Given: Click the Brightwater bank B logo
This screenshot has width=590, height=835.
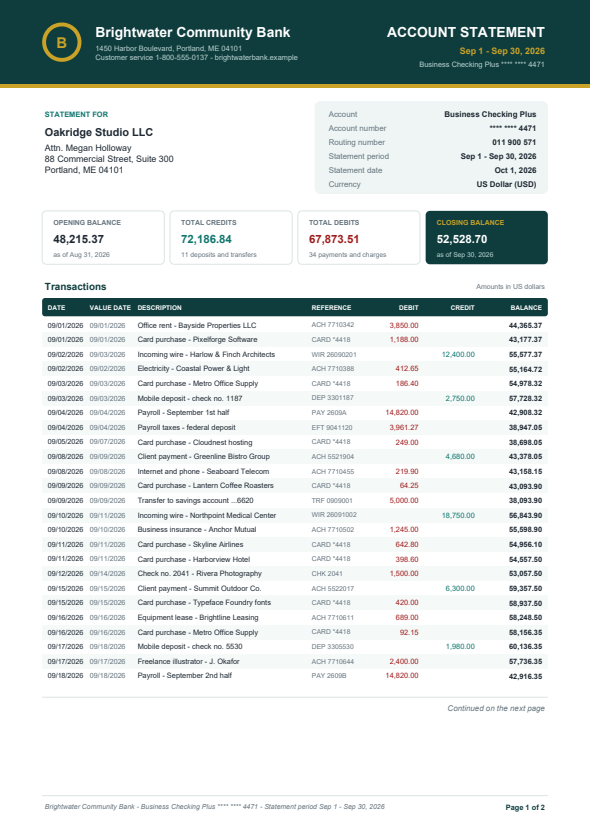Looking at the screenshot, I should [x=62, y=42].
